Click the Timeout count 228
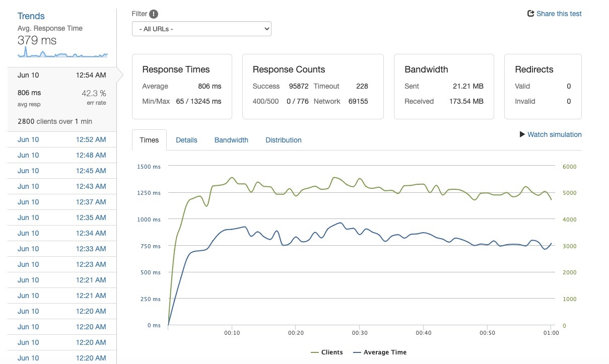Viewport: 609px width, 364px height. tap(362, 86)
